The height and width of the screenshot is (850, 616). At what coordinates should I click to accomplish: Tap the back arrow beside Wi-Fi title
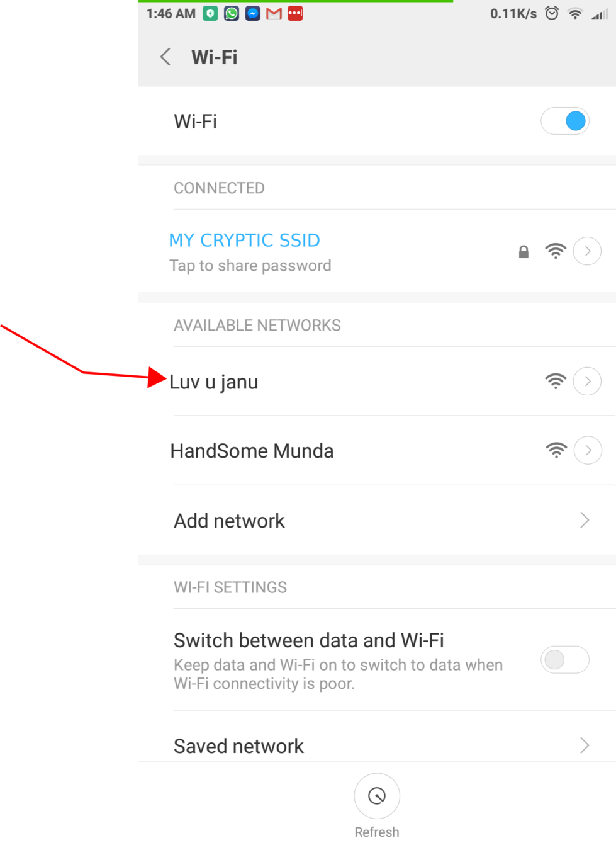tap(165, 57)
